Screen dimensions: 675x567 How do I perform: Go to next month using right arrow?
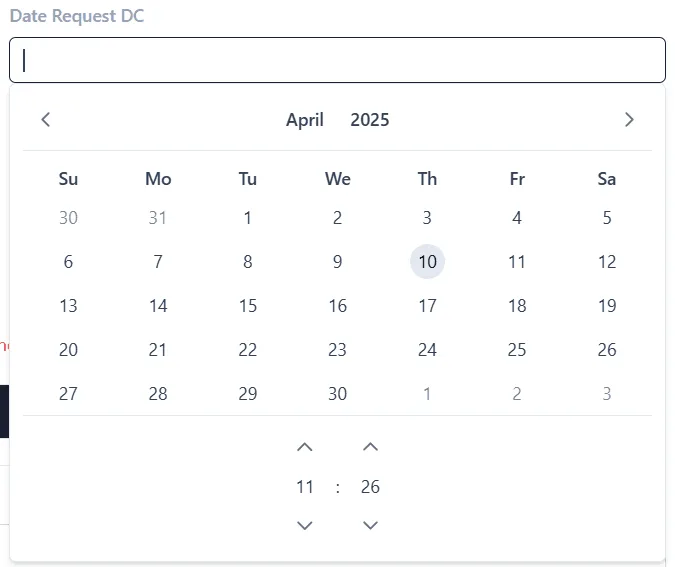coord(629,120)
